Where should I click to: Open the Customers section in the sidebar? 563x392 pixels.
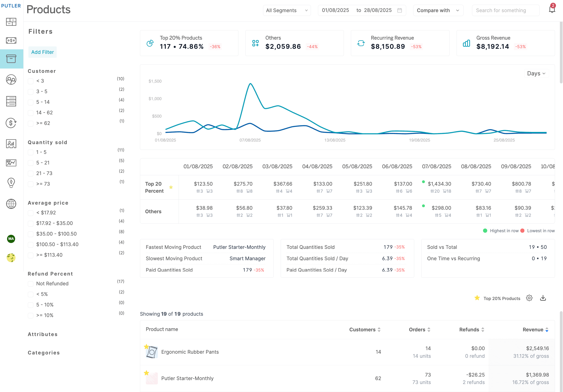point(11,79)
